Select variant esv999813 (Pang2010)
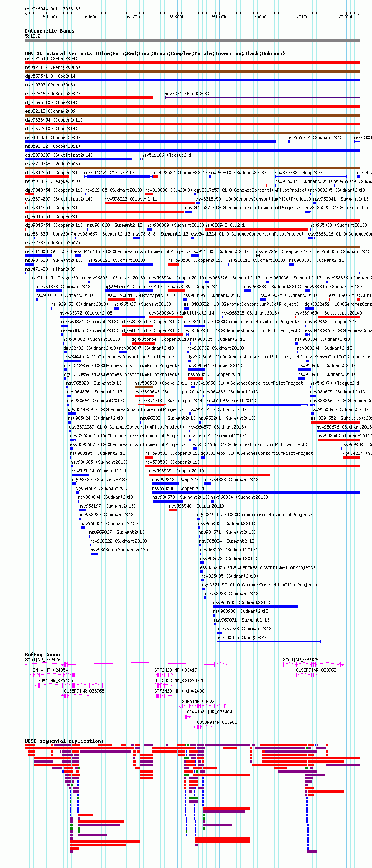The width and height of the screenshot is (372, 868). point(176,480)
